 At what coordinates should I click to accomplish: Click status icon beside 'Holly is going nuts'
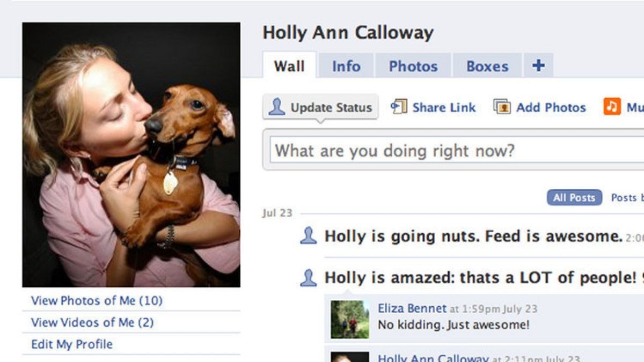tap(308, 235)
